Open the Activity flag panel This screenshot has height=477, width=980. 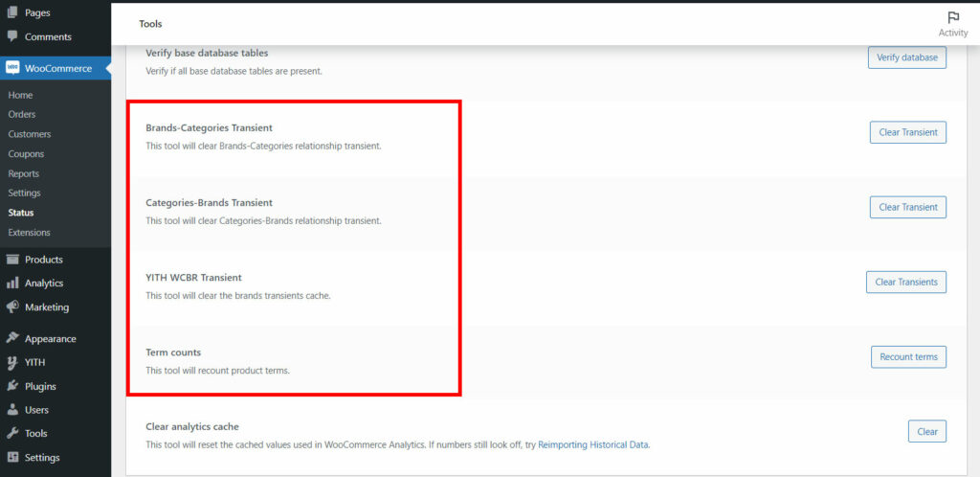(x=952, y=24)
